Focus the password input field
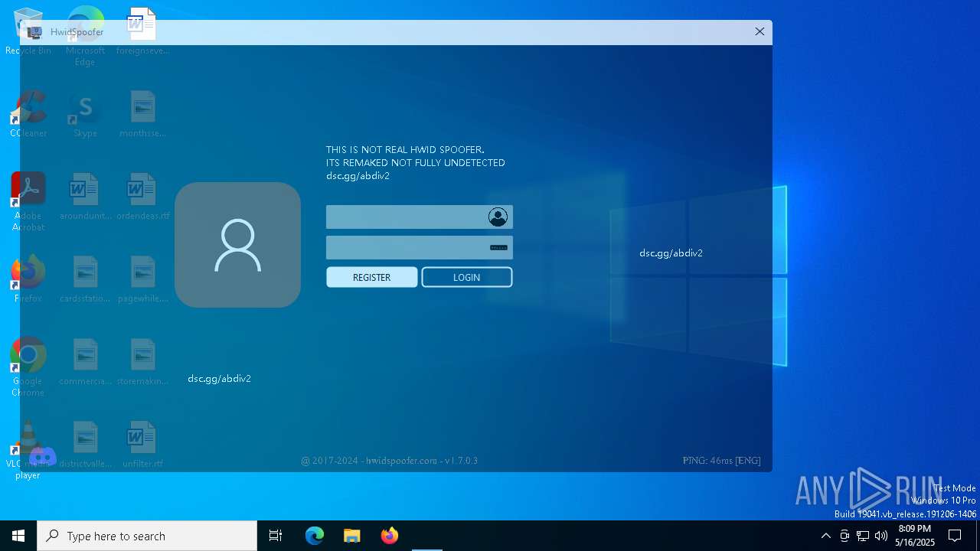Viewport: 980px width, 551px height. (420, 247)
